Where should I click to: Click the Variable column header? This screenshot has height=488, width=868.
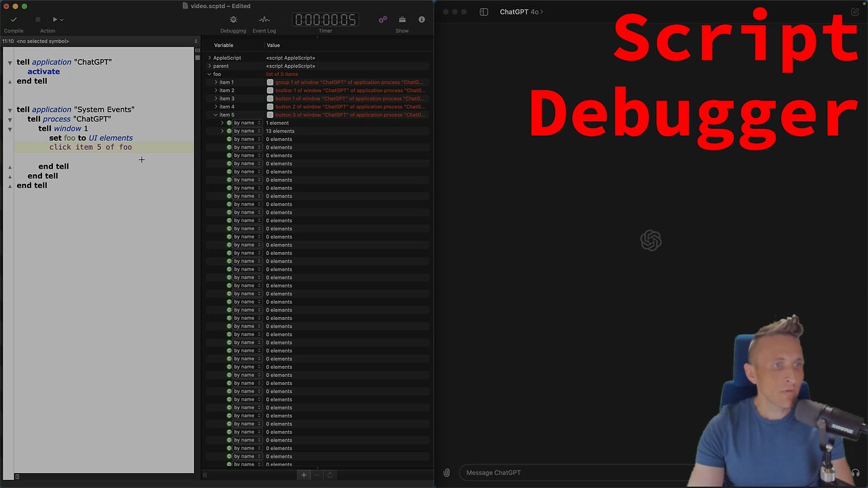pyautogui.click(x=224, y=45)
